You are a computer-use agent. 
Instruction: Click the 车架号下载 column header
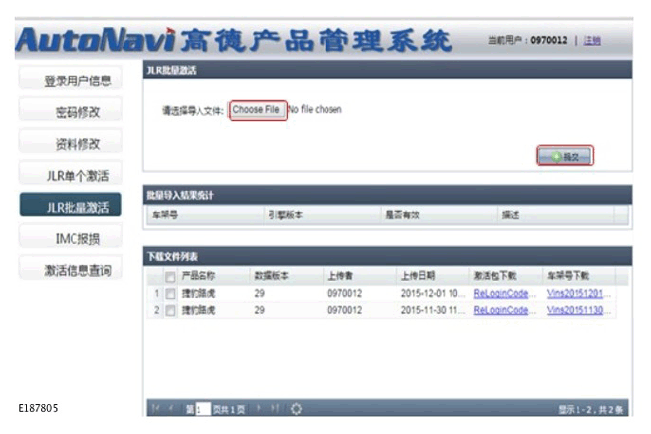click(x=579, y=276)
